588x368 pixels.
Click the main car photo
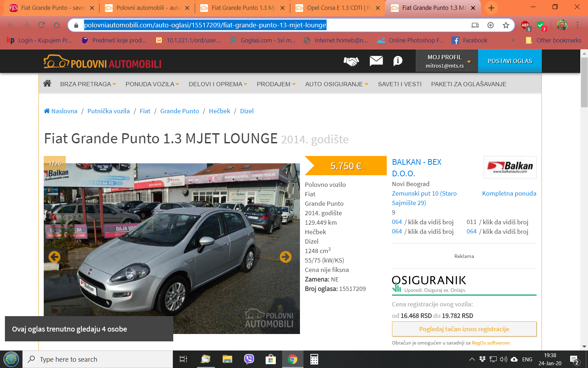click(x=171, y=248)
